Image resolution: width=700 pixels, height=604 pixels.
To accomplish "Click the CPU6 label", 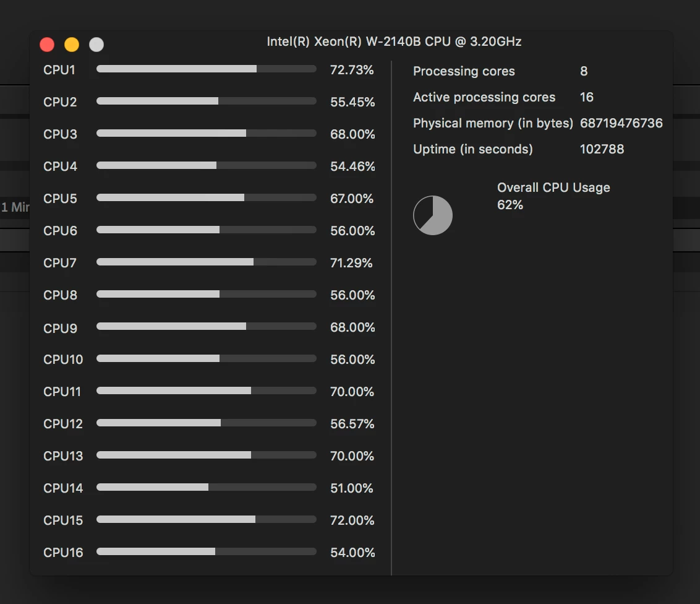I will click(x=60, y=231).
